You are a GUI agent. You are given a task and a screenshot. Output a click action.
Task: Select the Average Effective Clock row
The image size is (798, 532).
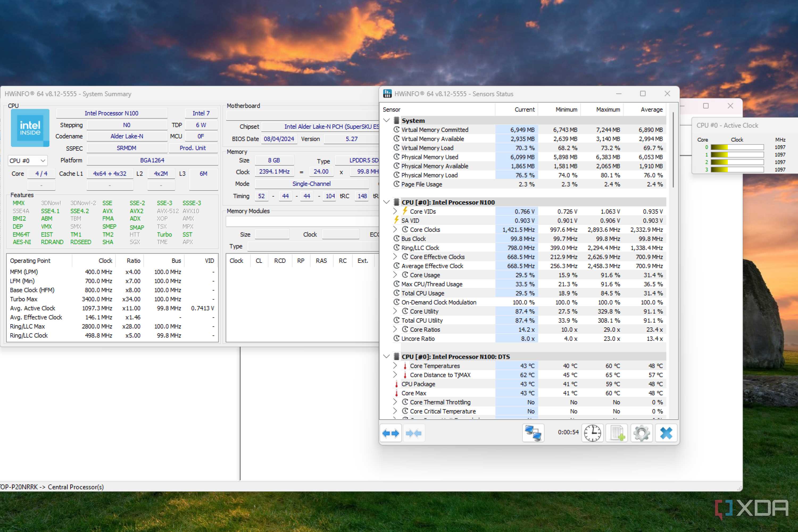(529, 266)
